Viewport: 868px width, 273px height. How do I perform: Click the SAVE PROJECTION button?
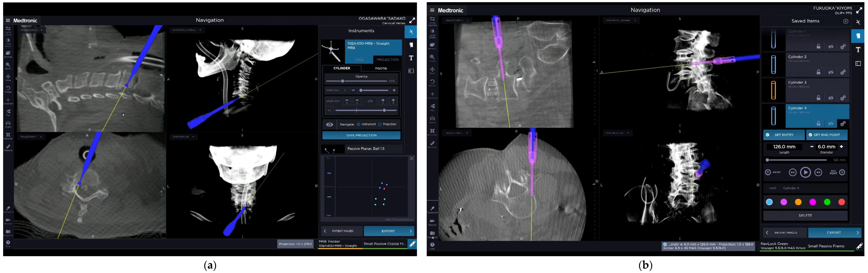point(361,135)
